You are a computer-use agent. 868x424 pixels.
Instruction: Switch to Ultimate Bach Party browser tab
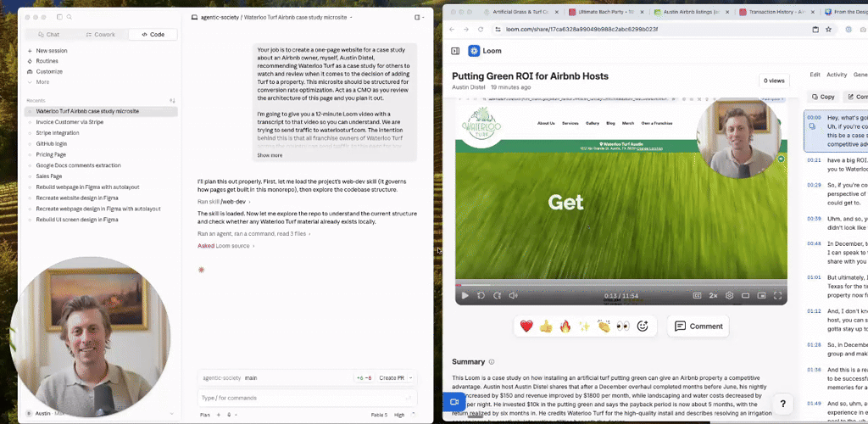(607, 12)
